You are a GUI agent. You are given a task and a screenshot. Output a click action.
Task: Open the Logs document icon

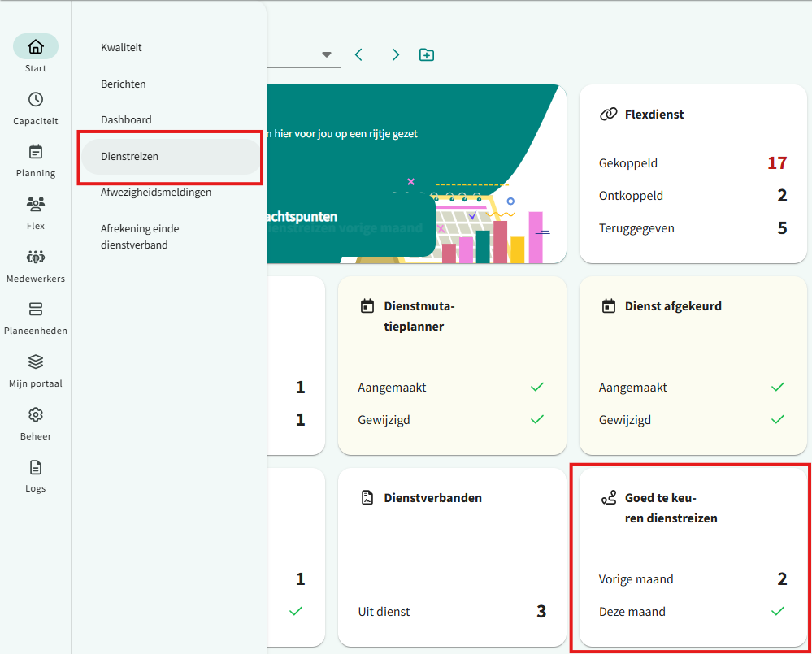[x=35, y=467]
